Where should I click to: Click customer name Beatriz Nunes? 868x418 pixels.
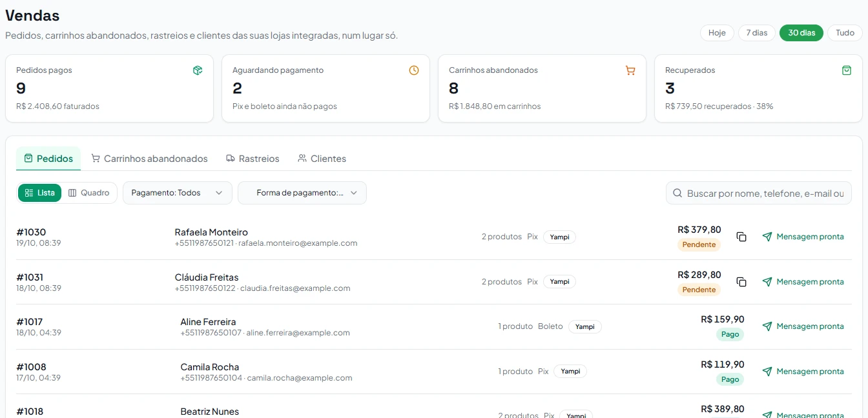(x=210, y=412)
